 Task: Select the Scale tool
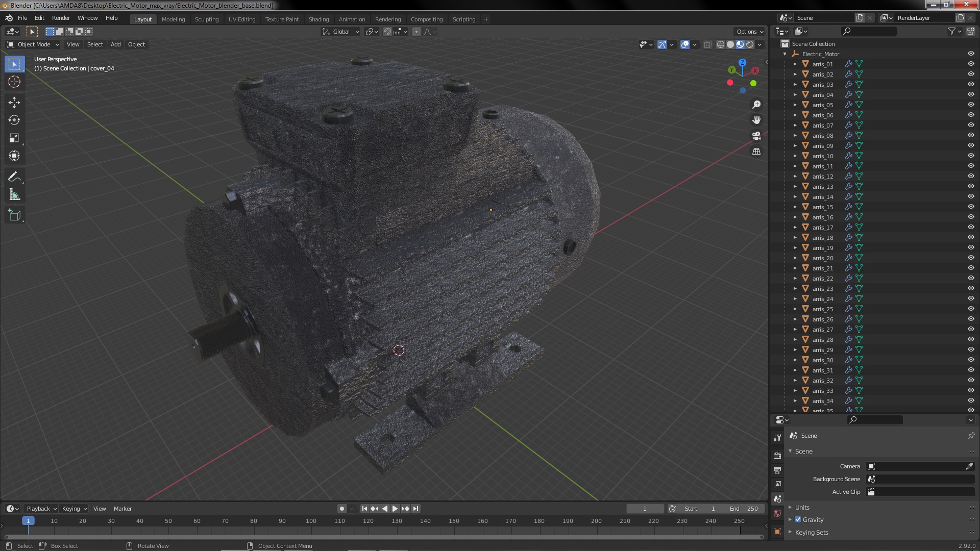pos(14,138)
